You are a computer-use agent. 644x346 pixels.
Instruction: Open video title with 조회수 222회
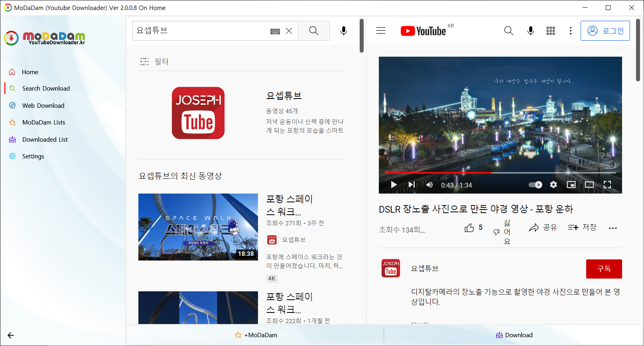coord(290,303)
